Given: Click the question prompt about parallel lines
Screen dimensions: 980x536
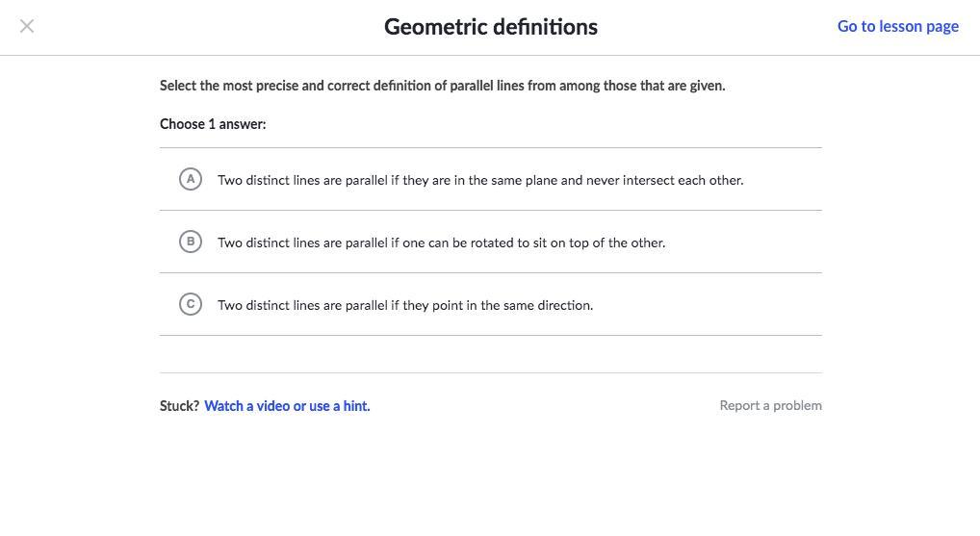Looking at the screenshot, I should [442, 86].
